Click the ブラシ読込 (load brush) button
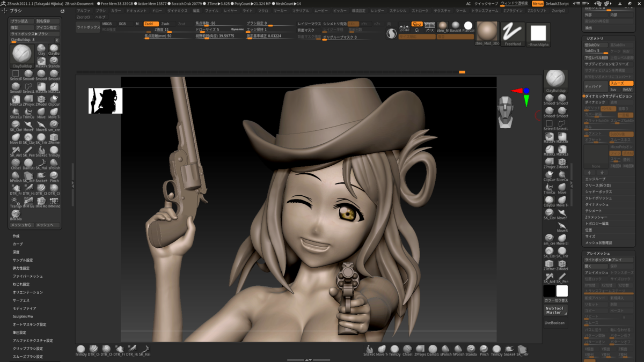Image resolution: width=644 pixels, height=362 pixels. coord(22,21)
